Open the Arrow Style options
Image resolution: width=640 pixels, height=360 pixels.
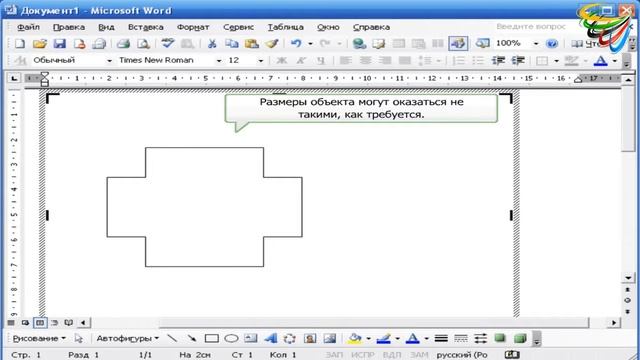coord(480,338)
